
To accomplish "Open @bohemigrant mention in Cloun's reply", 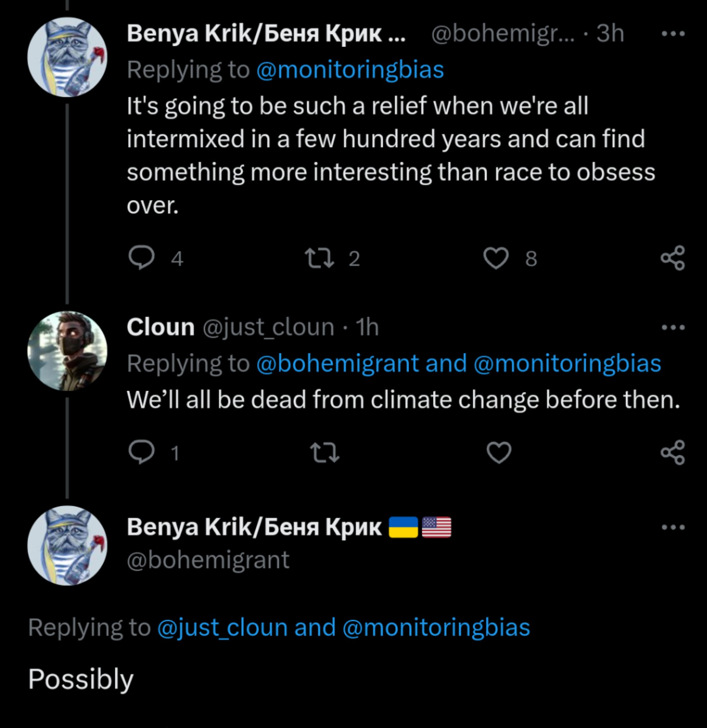I will click(x=337, y=363).
